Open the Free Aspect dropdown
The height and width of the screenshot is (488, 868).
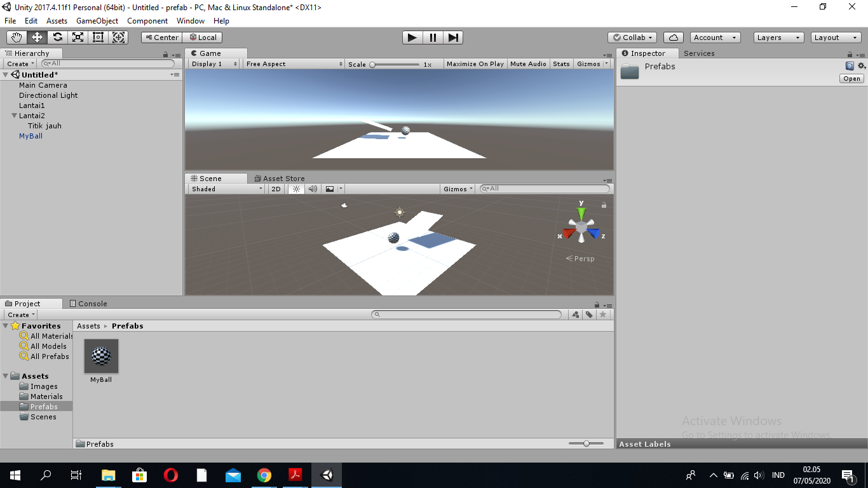(x=294, y=64)
